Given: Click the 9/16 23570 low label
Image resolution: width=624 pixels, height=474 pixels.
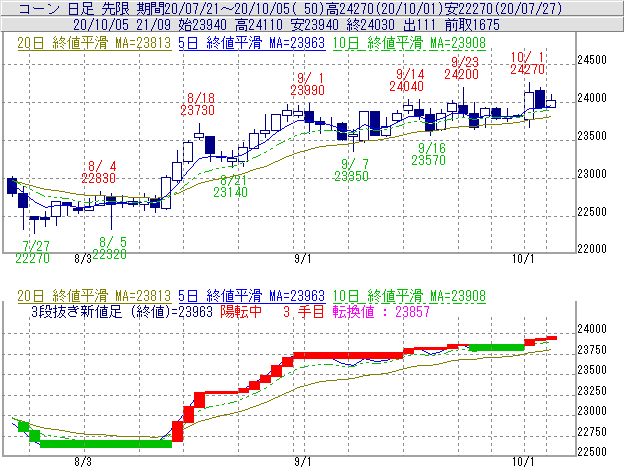Looking at the screenshot, I should pos(428,154).
